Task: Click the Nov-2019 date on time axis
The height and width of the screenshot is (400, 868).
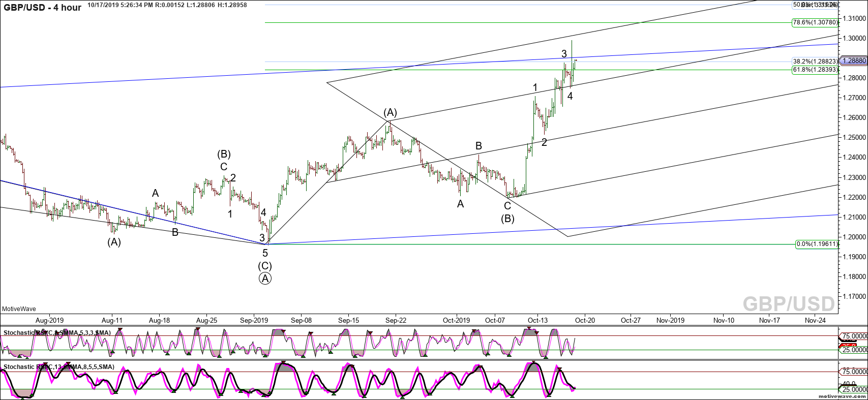Action: 670,320
